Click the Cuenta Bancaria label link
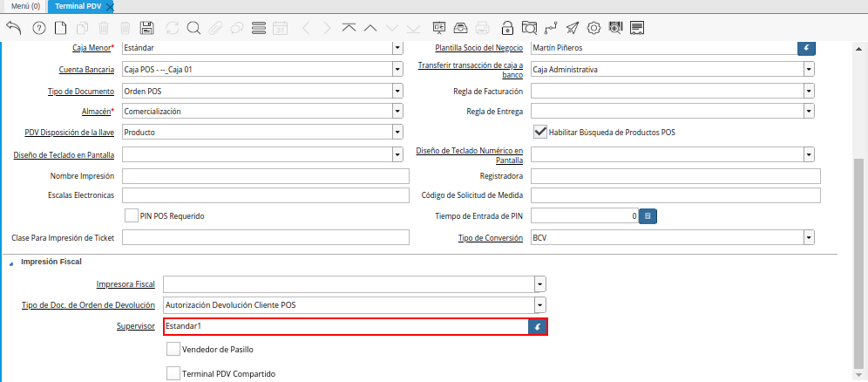 (86, 70)
